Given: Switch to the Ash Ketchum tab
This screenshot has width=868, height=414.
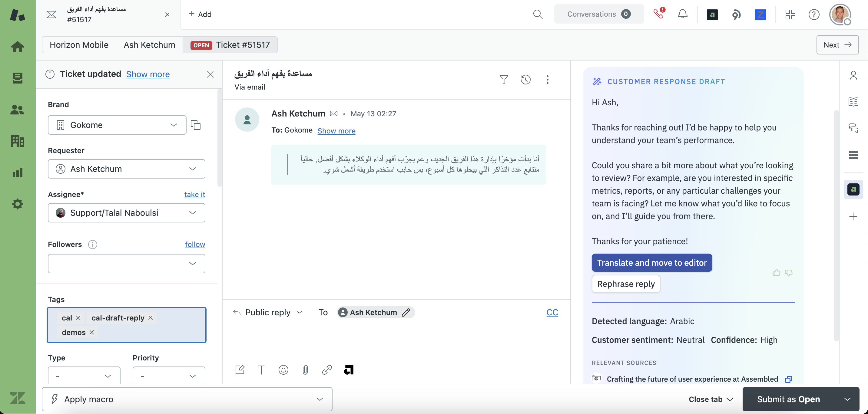Looking at the screenshot, I should click(149, 45).
